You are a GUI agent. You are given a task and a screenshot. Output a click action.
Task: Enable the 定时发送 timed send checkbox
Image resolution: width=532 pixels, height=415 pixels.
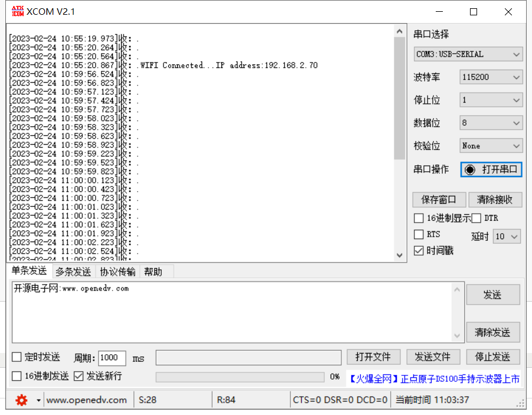point(17,357)
